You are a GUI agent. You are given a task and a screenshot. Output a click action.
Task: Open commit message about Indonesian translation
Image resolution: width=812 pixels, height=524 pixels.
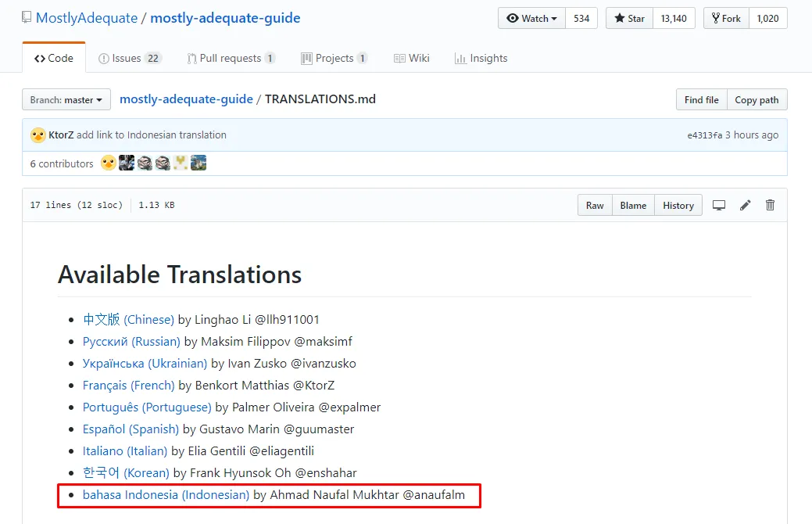[x=152, y=135]
